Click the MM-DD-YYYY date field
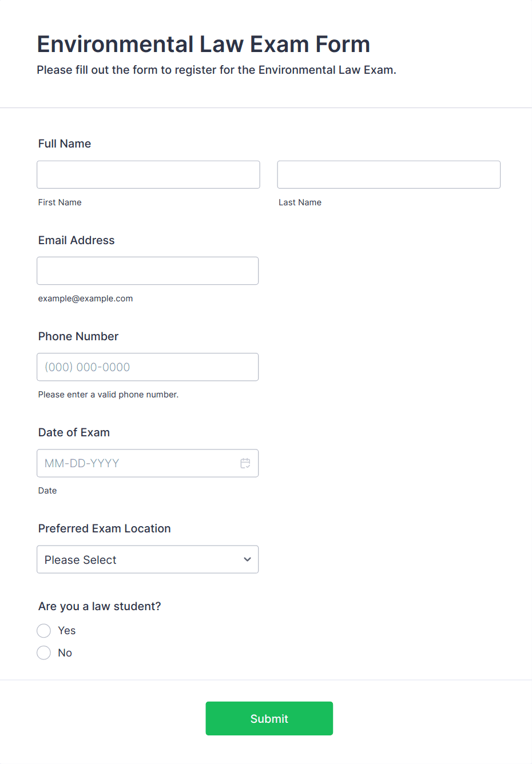Image resolution: width=532 pixels, height=764 pixels. coord(148,463)
